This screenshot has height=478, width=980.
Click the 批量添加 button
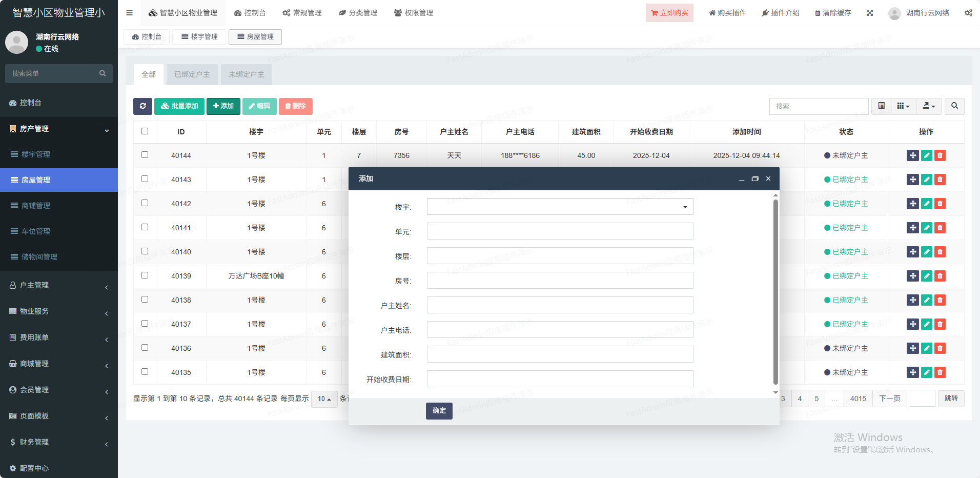[x=179, y=106]
